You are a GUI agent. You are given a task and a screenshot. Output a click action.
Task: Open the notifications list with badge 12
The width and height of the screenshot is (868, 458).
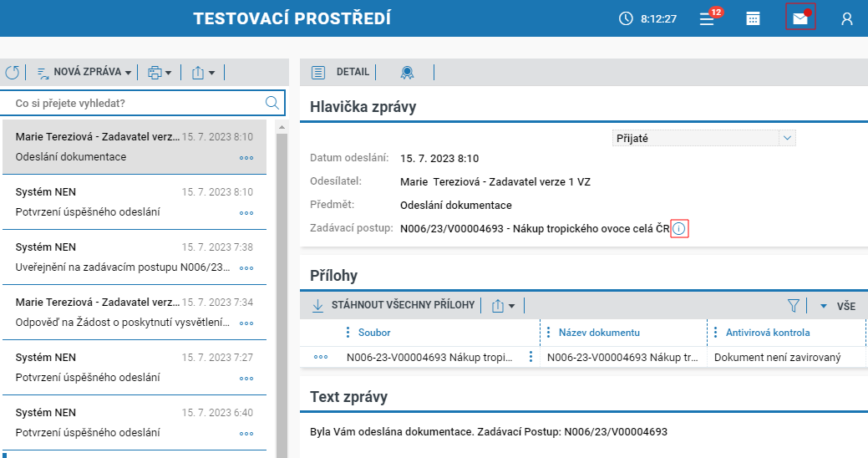point(707,19)
